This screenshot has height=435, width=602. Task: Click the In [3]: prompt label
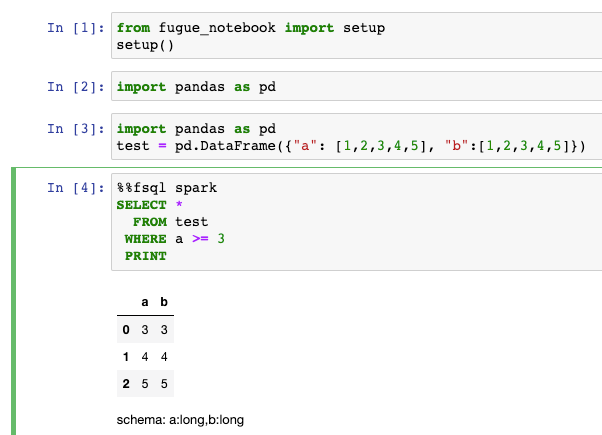click(76, 129)
